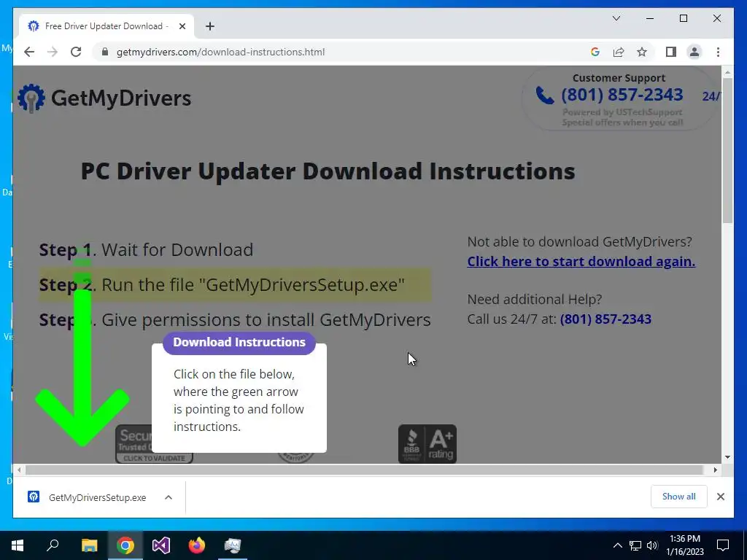Open site info via the padlock icon
The width and height of the screenshot is (747, 560).
105,52
